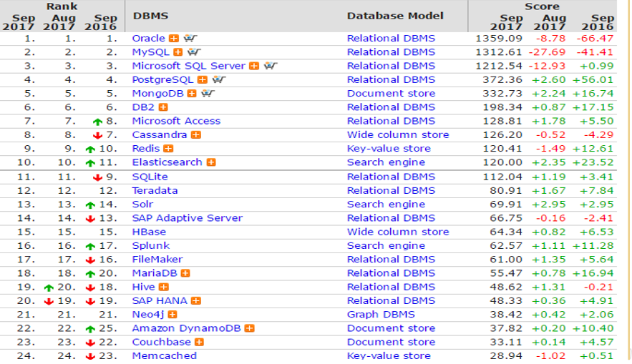Click Wide column store link in Cassandra row
This screenshot has width=632, height=364.
(x=398, y=135)
